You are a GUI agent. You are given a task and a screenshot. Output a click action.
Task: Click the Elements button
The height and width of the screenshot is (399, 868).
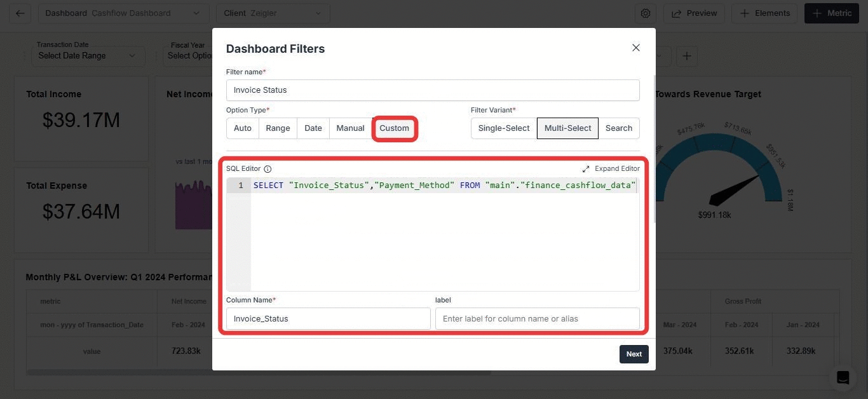(x=765, y=13)
